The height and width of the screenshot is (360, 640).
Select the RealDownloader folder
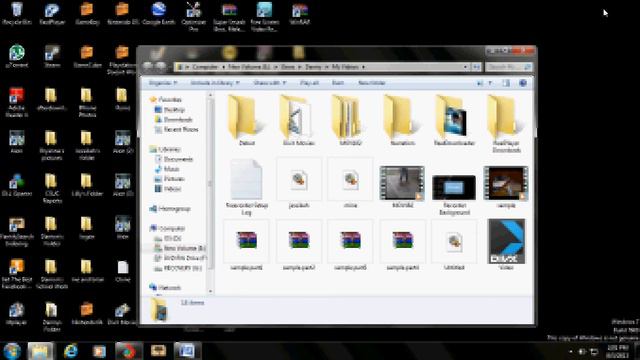pyautogui.click(x=454, y=120)
